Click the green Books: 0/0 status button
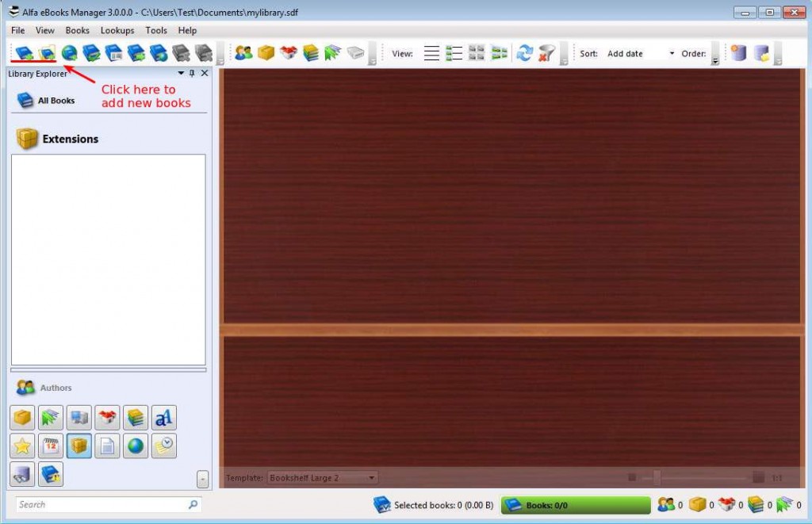 pos(575,505)
